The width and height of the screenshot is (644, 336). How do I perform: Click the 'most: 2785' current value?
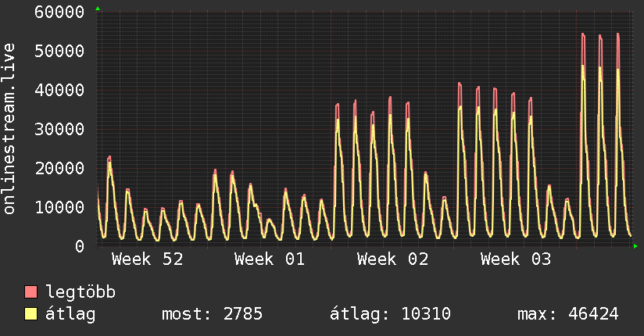point(211,314)
